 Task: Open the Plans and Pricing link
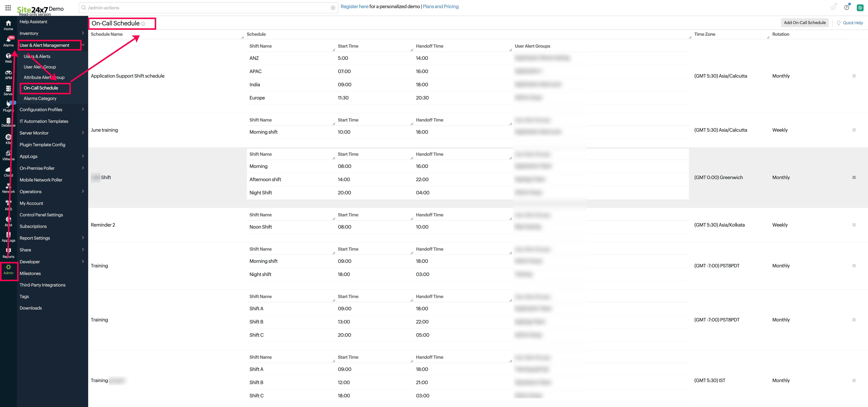(440, 6)
